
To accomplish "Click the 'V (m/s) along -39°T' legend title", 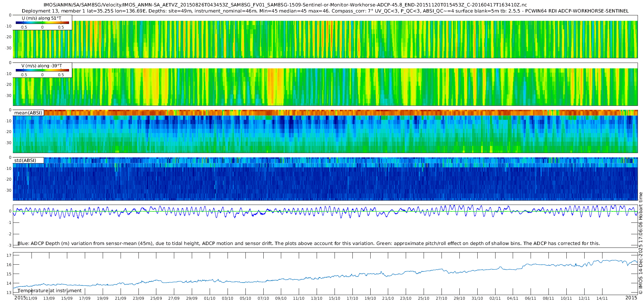I will [42, 66].
